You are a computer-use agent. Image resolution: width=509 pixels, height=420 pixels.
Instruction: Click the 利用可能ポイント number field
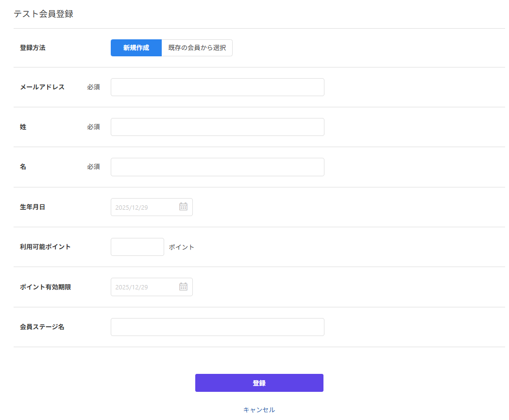137,247
